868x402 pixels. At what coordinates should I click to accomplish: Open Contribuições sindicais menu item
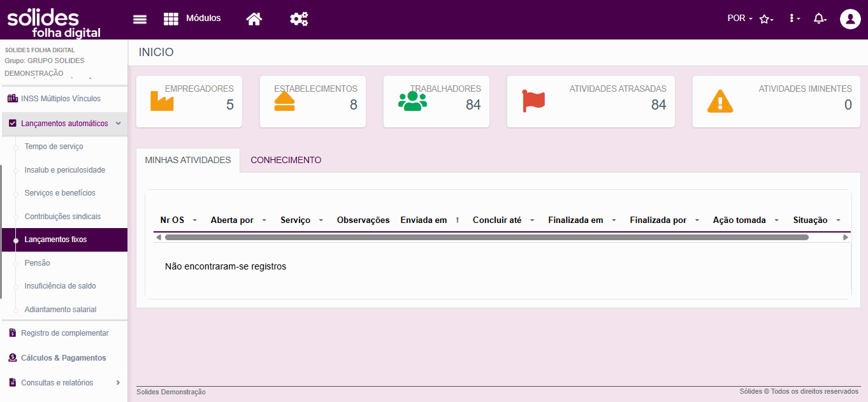tap(62, 217)
